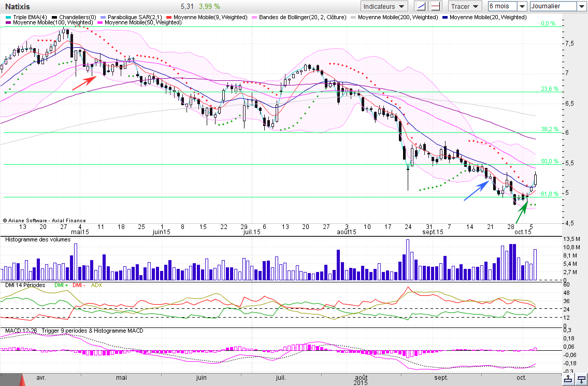Click oct. on the bottom timeline
This screenshot has width=588, height=386.
pyautogui.click(x=521, y=377)
